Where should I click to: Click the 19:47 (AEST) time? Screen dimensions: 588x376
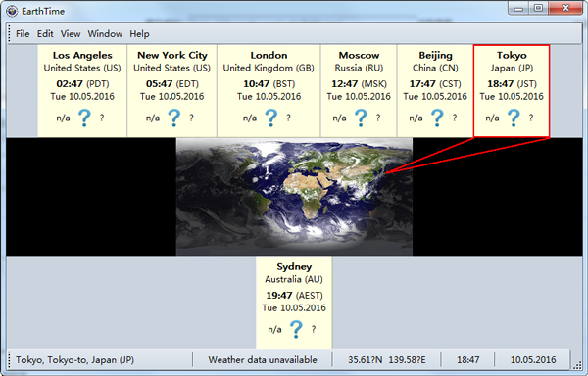[294, 296]
